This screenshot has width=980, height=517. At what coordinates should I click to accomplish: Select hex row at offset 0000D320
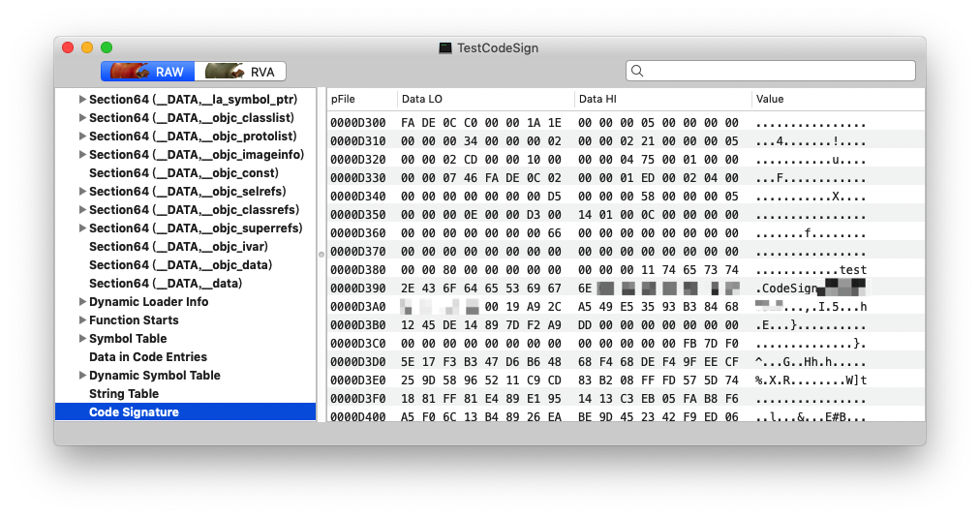click(626, 160)
